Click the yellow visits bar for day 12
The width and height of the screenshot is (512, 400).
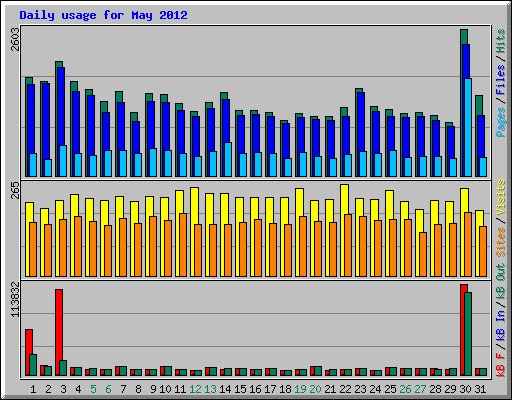(195, 206)
